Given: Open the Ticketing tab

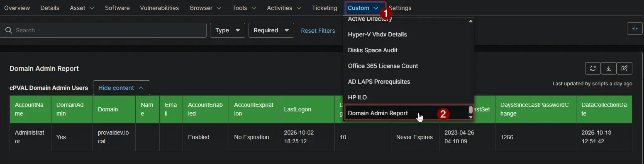Looking at the screenshot, I should (324, 8).
